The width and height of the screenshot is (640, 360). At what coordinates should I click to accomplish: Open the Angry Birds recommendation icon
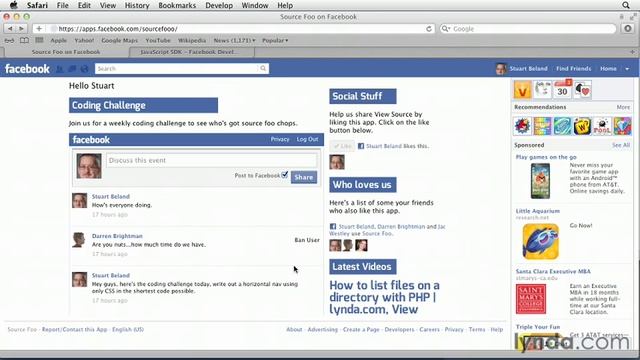(522, 126)
